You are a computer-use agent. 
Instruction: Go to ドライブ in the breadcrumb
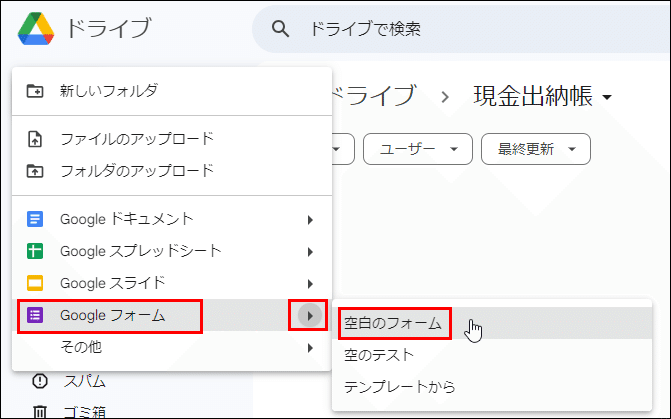point(374,95)
